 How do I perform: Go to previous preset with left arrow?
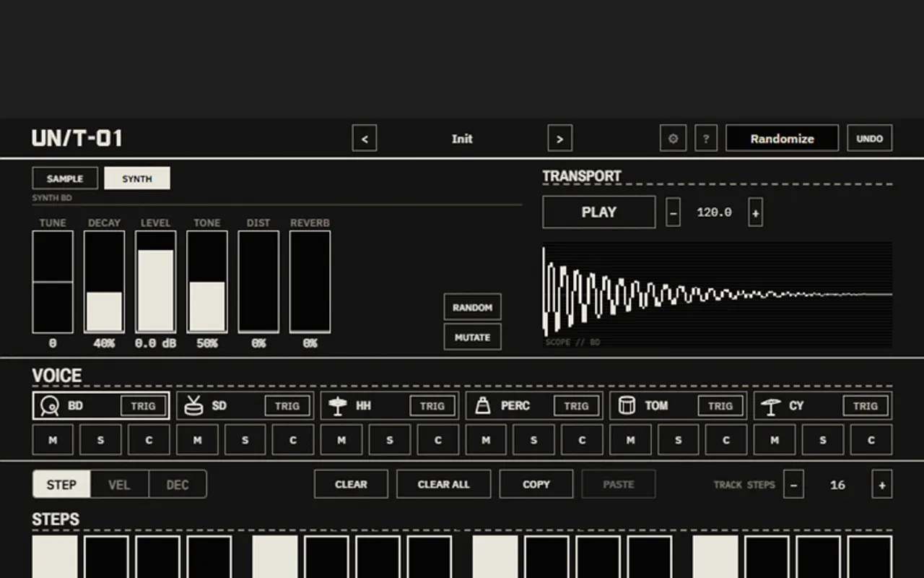pyautogui.click(x=365, y=139)
